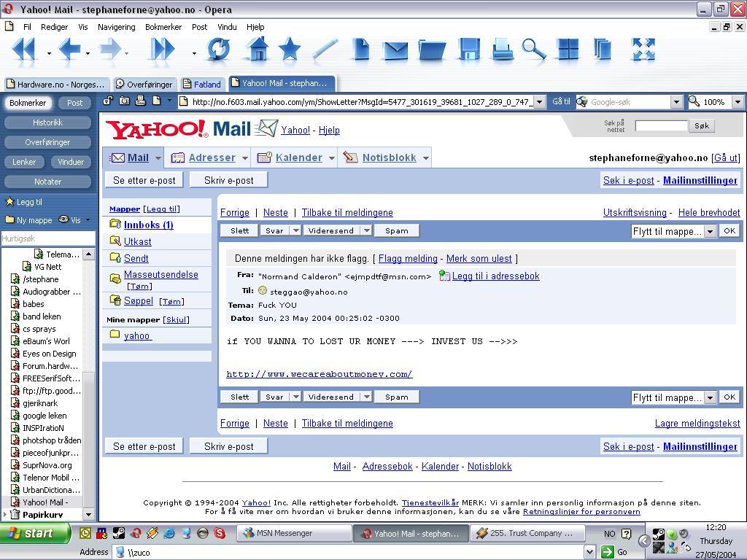Open the Notater panel button

pyautogui.click(x=47, y=182)
